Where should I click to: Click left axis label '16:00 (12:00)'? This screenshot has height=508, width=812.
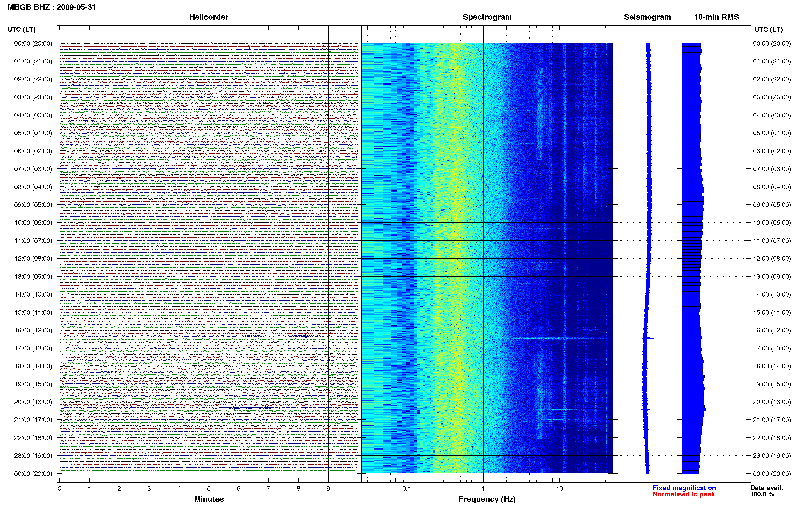pos(33,330)
